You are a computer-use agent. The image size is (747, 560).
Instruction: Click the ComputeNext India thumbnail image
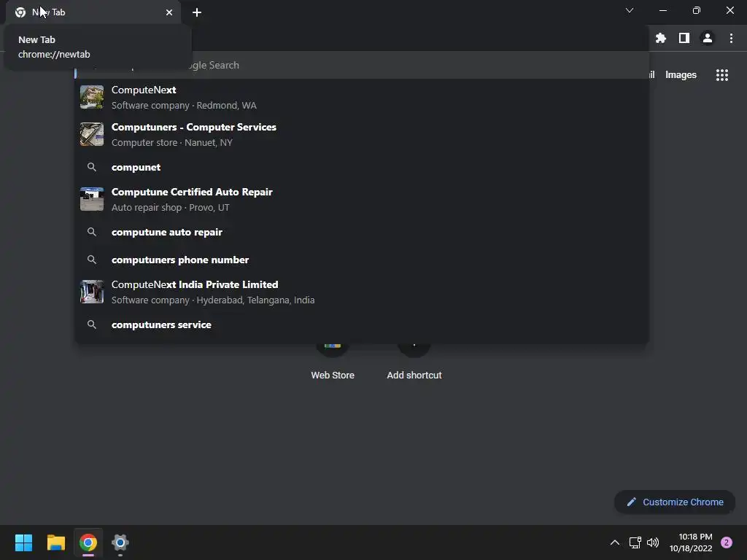coord(92,292)
